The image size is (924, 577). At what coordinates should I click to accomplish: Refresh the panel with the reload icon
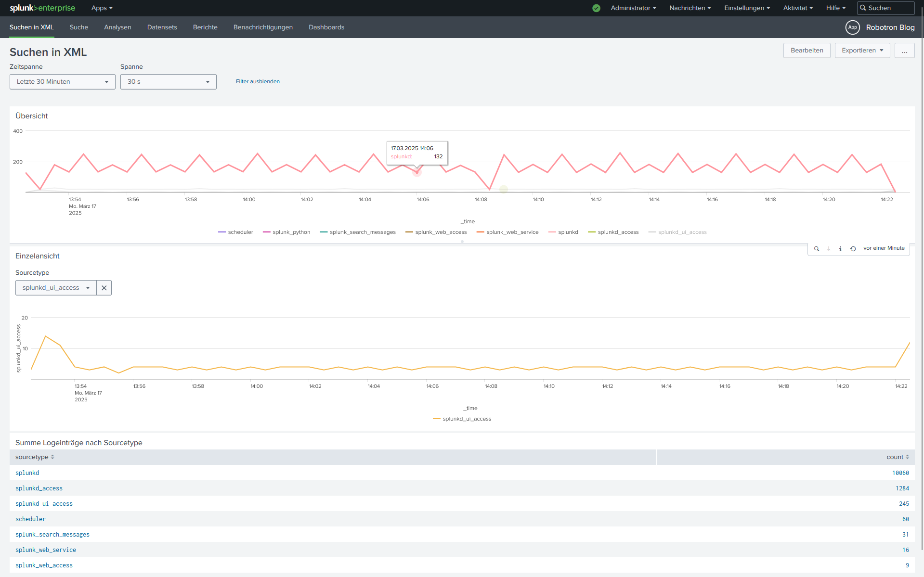point(853,249)
